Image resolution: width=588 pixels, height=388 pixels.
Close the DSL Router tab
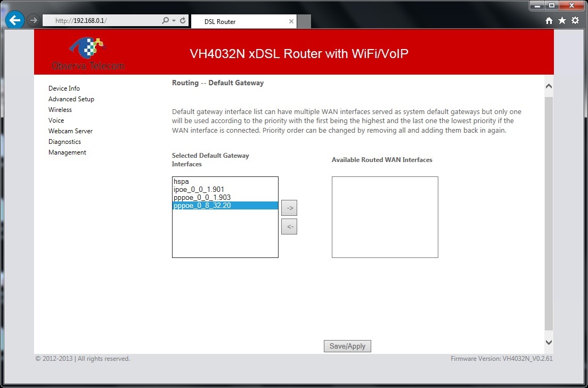pos(291,21)
